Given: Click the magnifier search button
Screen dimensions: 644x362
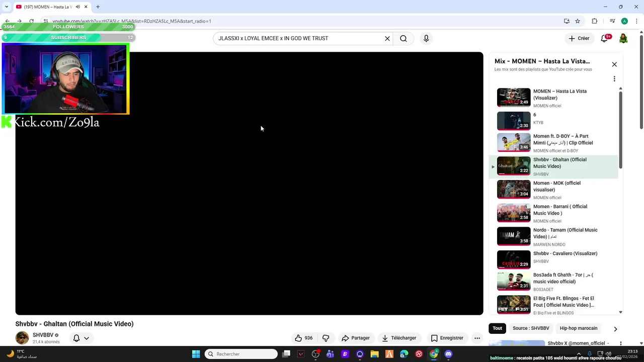Looking at the screenshot, I should (x=404, y=38).
